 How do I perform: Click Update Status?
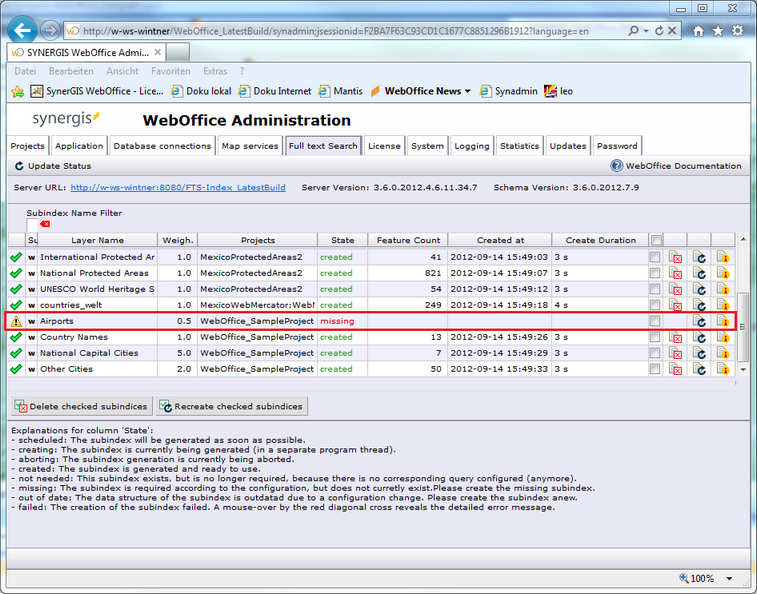click(53, 166)
